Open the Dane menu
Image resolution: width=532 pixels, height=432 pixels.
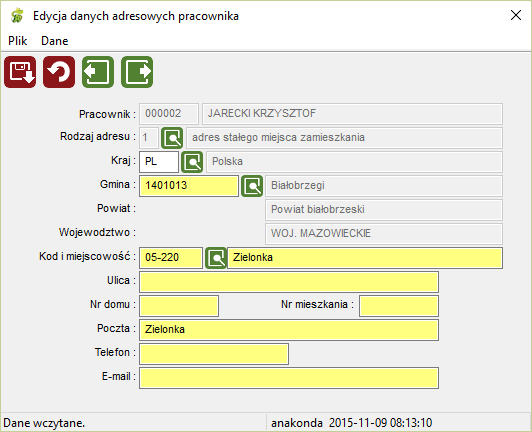pyautogui.click(x=55, y=41)
